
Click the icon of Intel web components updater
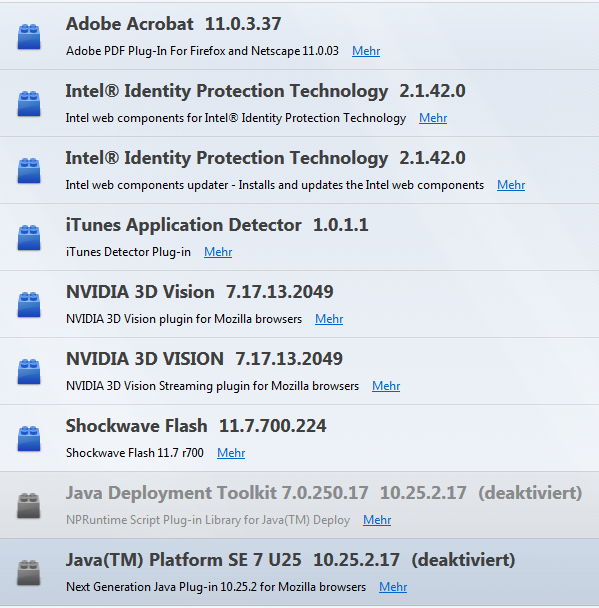(x=29, y=171)
